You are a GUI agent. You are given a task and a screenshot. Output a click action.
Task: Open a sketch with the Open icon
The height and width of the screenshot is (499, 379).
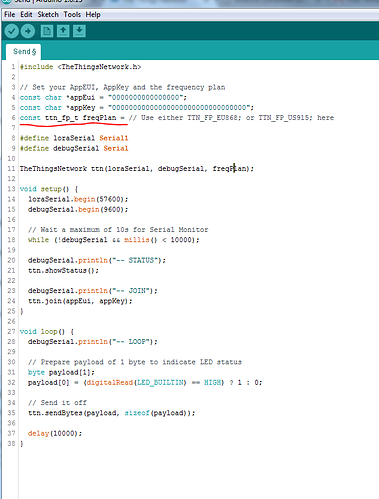63,31
